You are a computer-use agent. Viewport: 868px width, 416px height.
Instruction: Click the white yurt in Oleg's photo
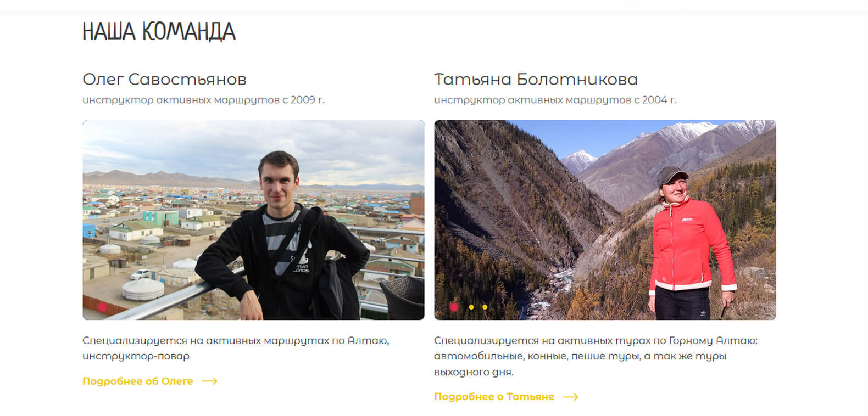(143, 289)
